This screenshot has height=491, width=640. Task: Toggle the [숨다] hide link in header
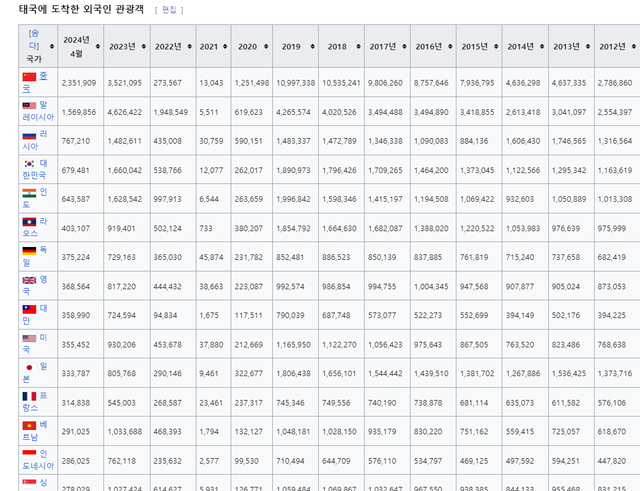34,39
